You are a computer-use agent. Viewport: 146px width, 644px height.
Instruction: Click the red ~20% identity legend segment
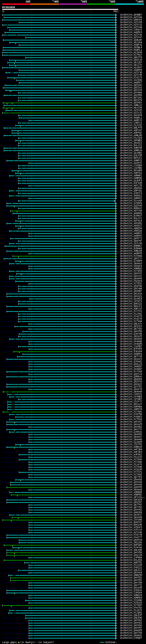tap(16, 4)
